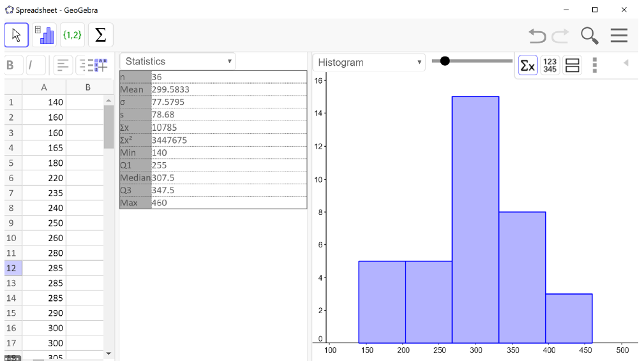Click the Mean value 299.5833
Image resolution: width=644 pixels, height=361 pixels.
point(170,89)
